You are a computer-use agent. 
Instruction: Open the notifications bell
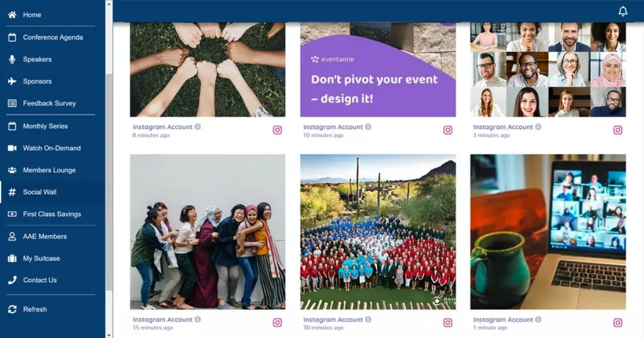coord(623,11)
